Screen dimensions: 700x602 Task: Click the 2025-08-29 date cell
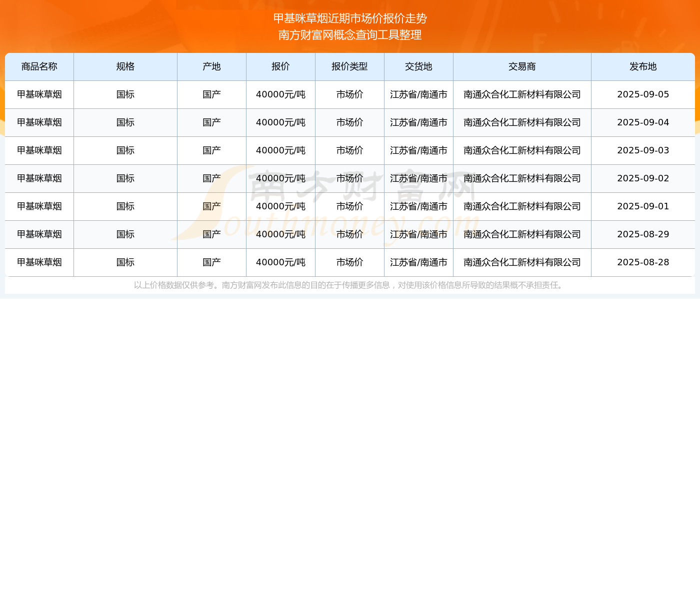click(x=643, y=235)
